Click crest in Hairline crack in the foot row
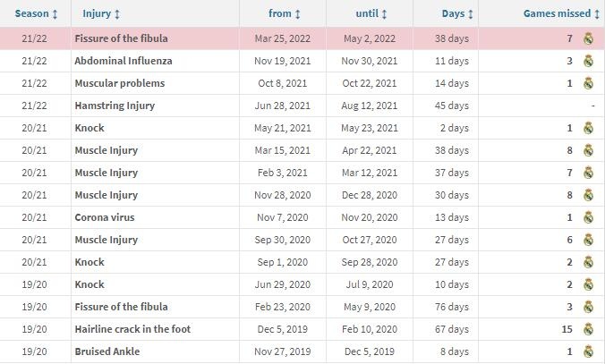The image size is (605, 364). (x=588, y=329)
